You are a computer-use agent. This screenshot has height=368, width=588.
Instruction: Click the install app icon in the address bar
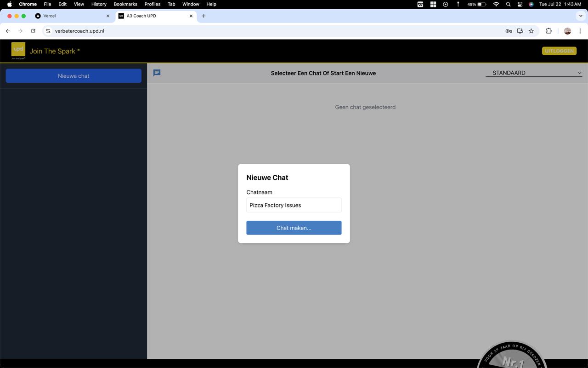pos(520,31)
